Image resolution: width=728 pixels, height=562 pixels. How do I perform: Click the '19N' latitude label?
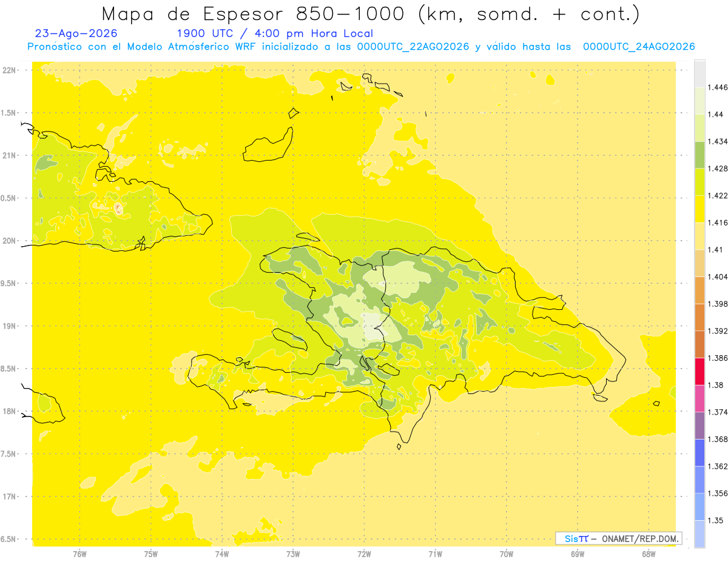point(8,326)
